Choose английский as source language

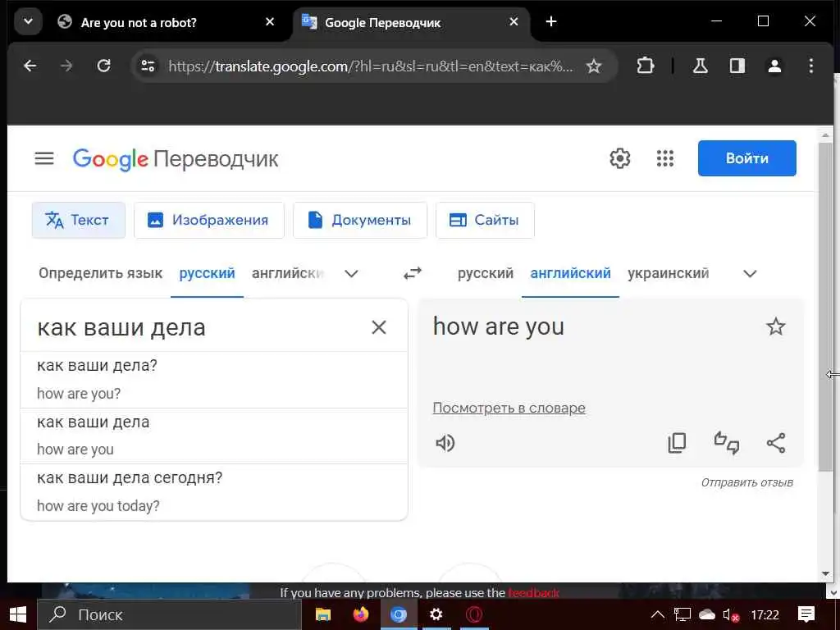[288, 273]
